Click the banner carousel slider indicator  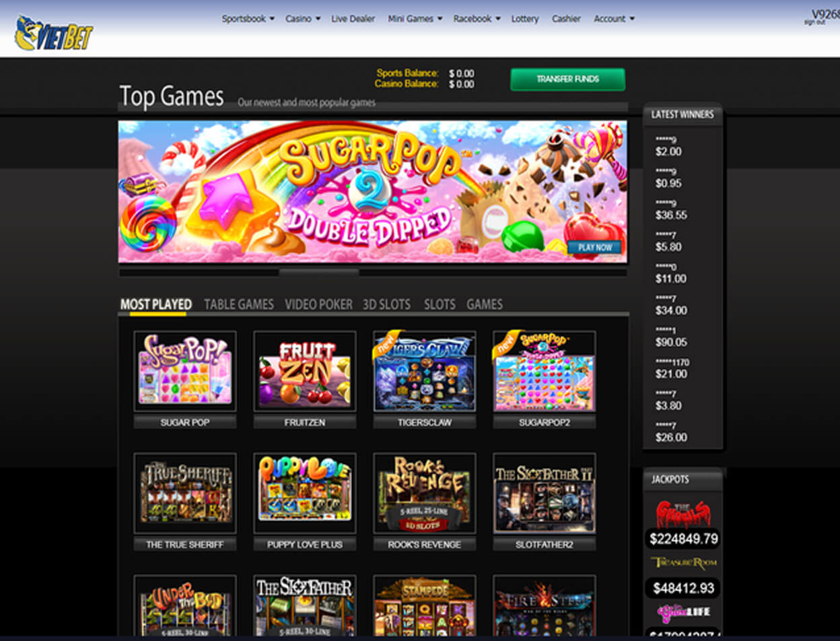319,273
